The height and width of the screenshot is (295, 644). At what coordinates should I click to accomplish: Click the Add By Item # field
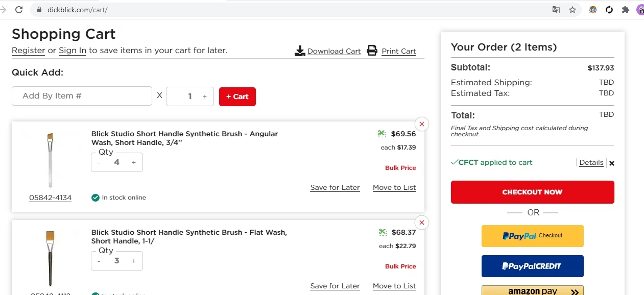coord(82,96)
